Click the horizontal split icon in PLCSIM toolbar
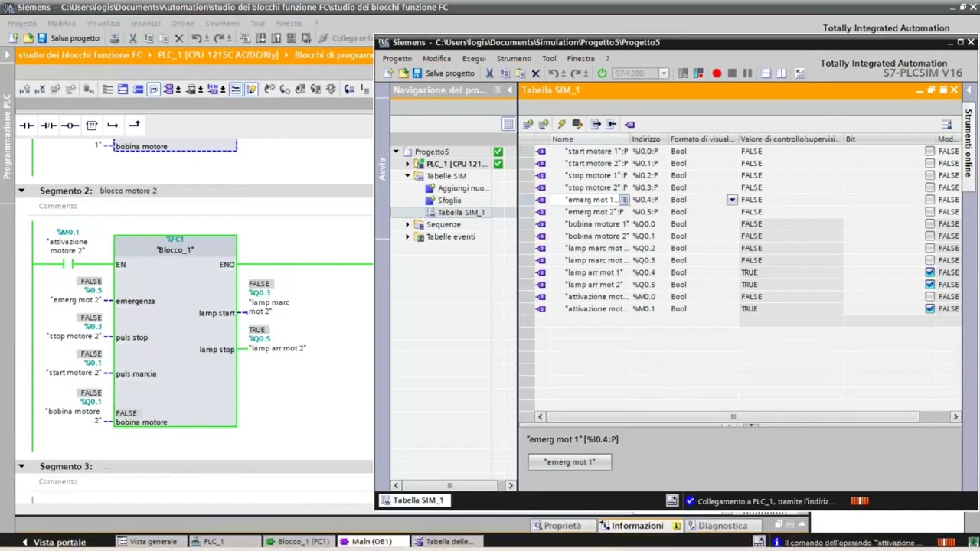Screen dimensions: 980x551 tap(766, 73)
